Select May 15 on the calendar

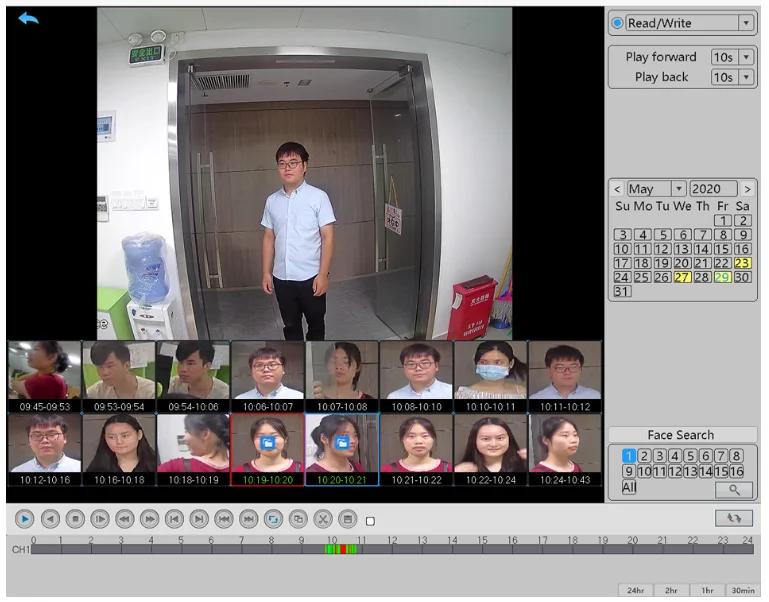(x=722, y=249)
